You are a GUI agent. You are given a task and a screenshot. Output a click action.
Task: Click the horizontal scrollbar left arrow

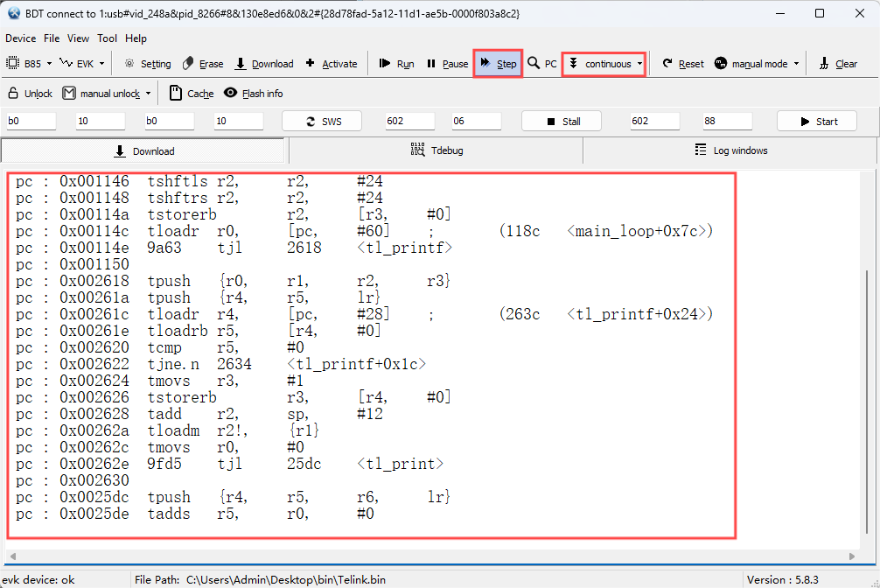pos(13,556)
